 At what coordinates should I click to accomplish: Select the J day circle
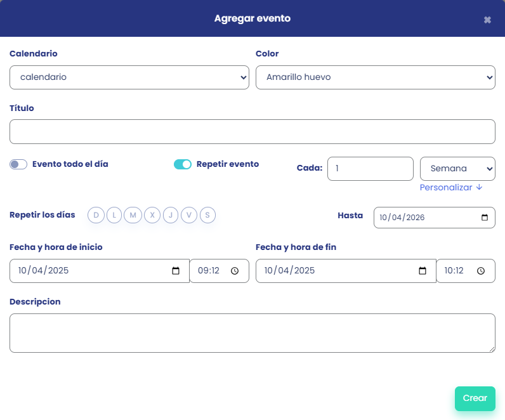171,215
